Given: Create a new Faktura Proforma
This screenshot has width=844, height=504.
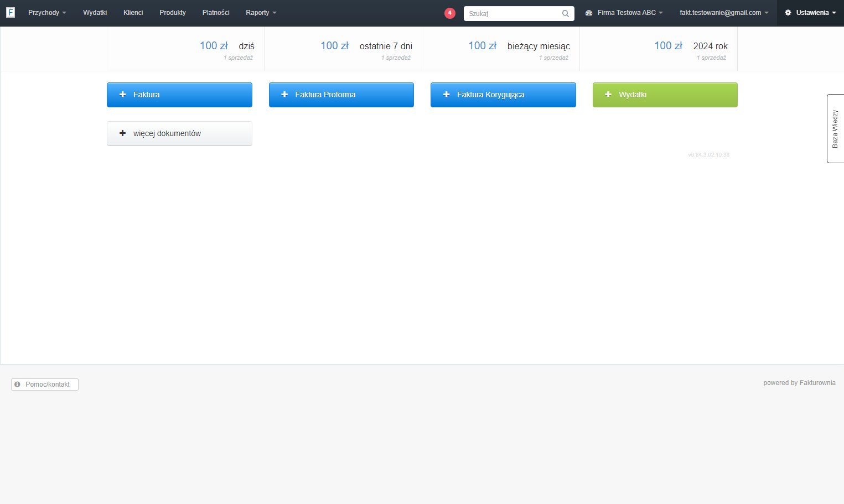Looking at the screenshot, I should click(x=341, y=95).
